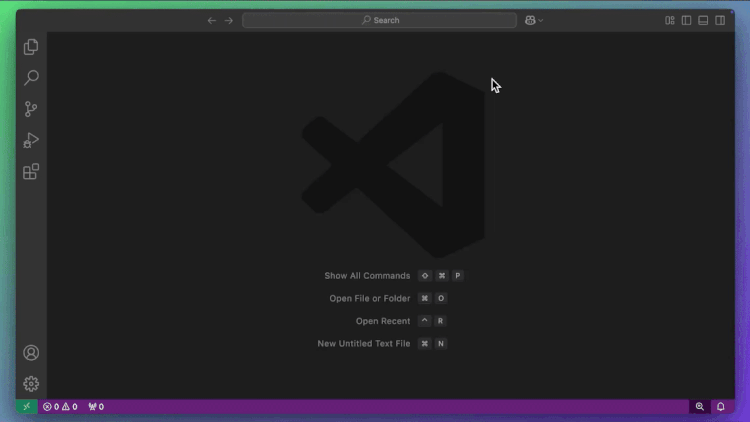Click the R key hint next to Open Recent
Image resolution: width=750 pixels, height=422 pixels.
(x=441, y=321)
